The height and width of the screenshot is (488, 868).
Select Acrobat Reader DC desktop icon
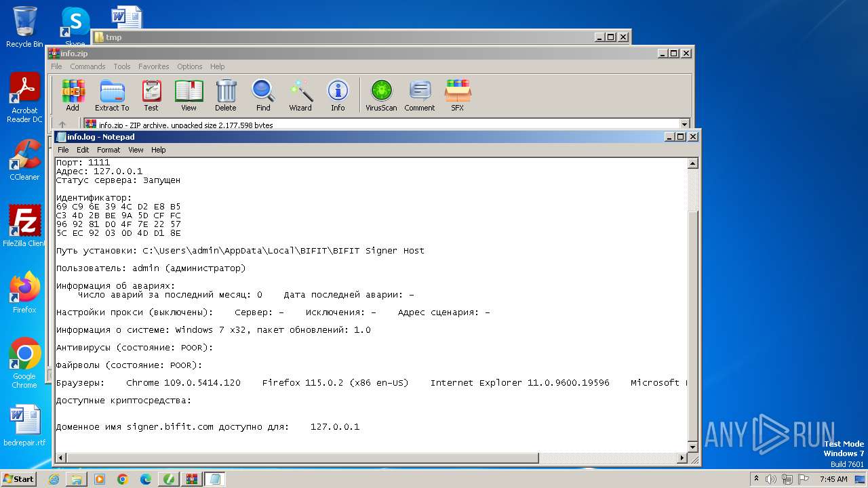(24, 98)
